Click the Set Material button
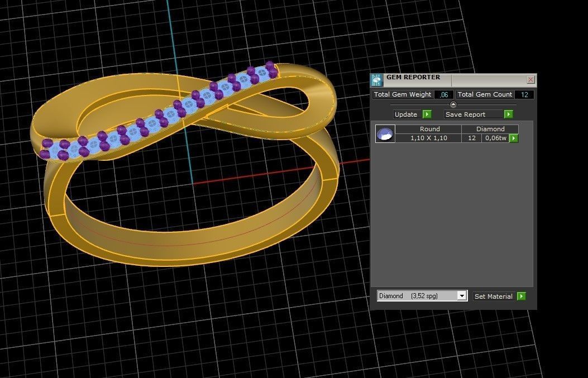The image size is (588, 378). coord(494,296)
